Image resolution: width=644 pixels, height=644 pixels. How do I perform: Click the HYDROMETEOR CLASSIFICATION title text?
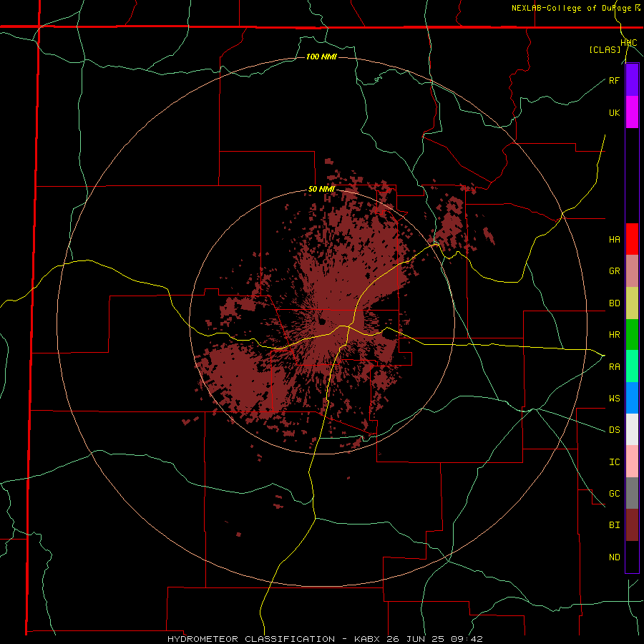click(251, 639)
